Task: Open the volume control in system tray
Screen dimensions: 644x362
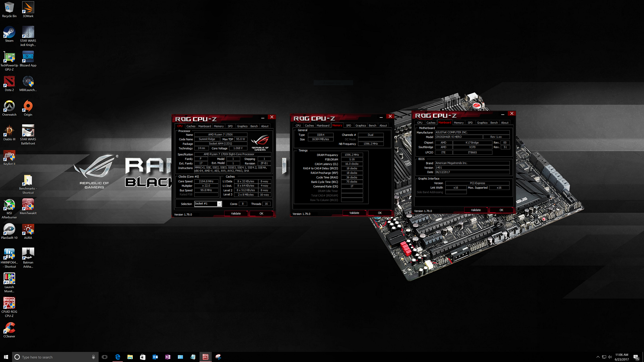Action: point(610,357)
